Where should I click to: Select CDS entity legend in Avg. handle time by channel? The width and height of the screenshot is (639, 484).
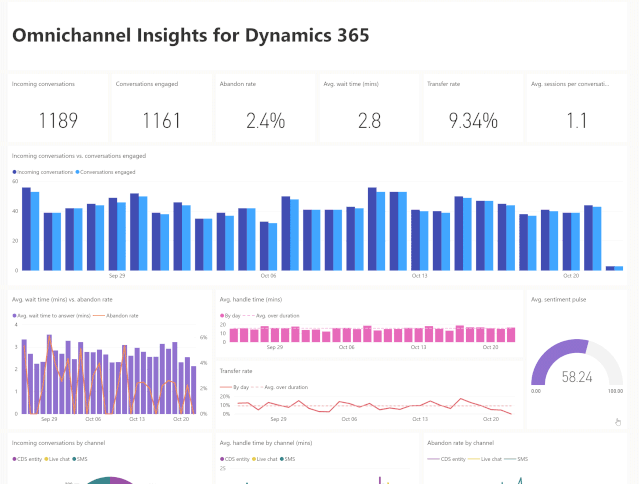pyautogui.click(x=235, y=459)
